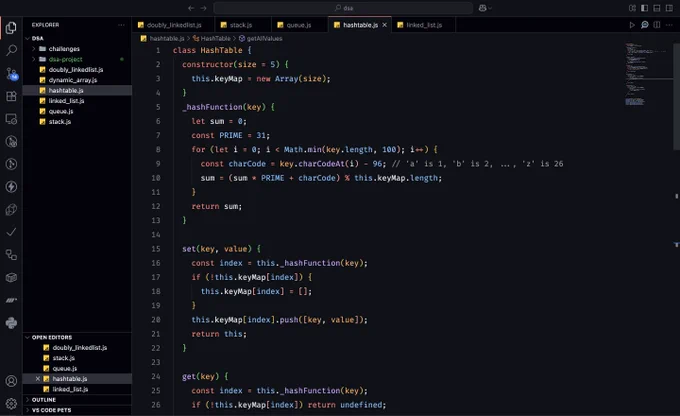Viewport: 680px width, 416px height.
Task: Go forward with the right arrow
Action: tap(203, 8)
